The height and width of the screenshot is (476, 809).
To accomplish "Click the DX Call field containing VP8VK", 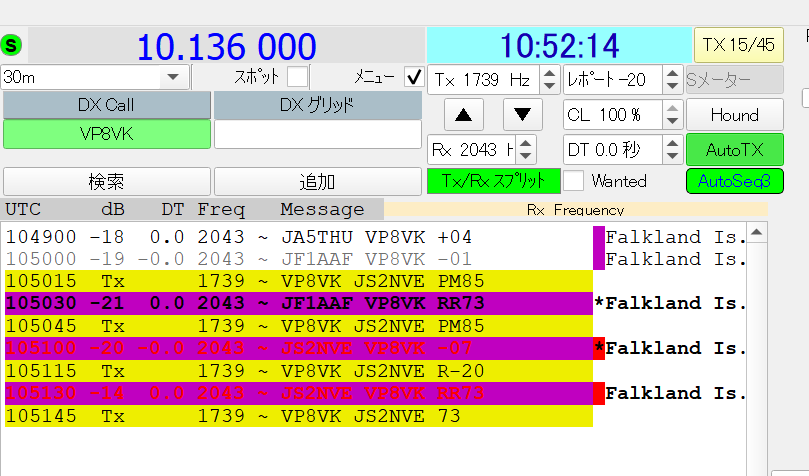I will coord(107,134).
